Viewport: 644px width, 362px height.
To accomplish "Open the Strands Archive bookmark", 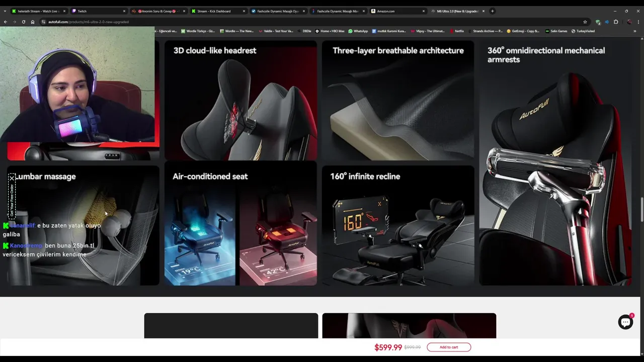I will pyautogui.click(x=486, y=31).
